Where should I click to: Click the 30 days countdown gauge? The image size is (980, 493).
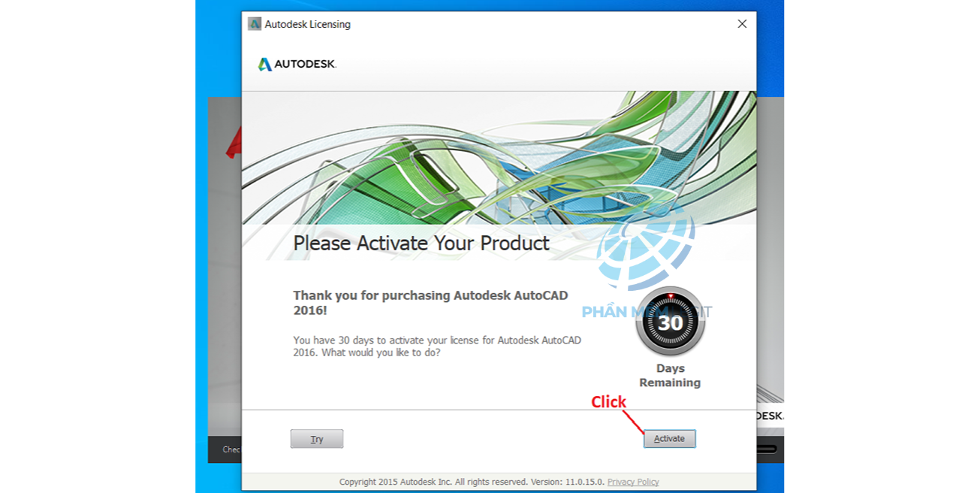[670, 322]
